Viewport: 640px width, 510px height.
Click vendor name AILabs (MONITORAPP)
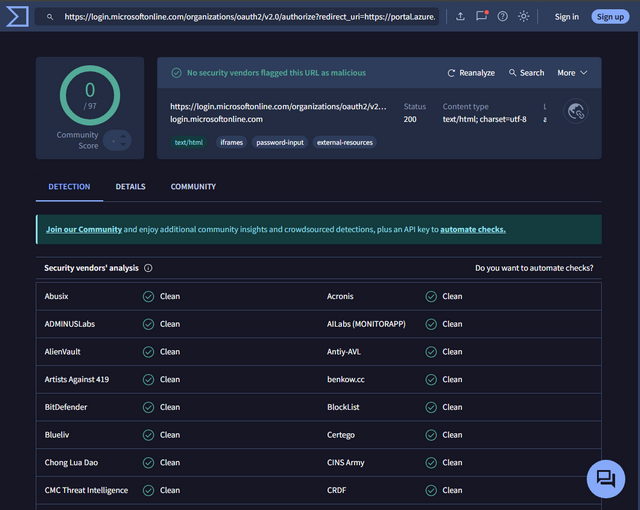[x=366, y=324]
